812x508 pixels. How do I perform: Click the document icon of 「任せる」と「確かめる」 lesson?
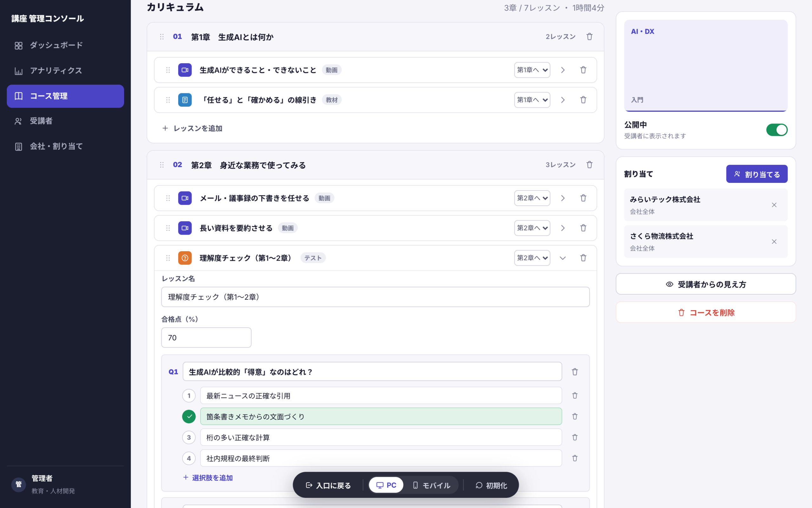pos(185,100)
